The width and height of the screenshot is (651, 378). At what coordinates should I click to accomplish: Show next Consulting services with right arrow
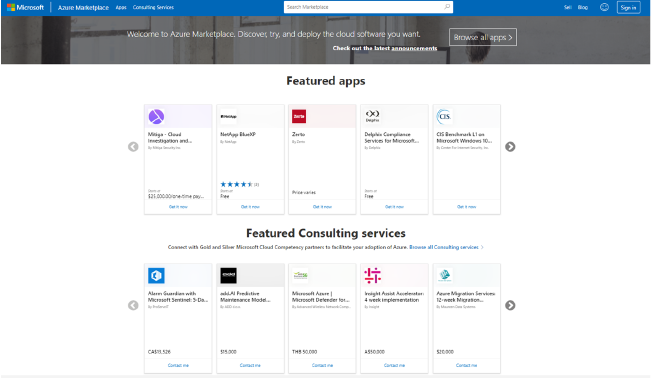click(x=510, y=305)
